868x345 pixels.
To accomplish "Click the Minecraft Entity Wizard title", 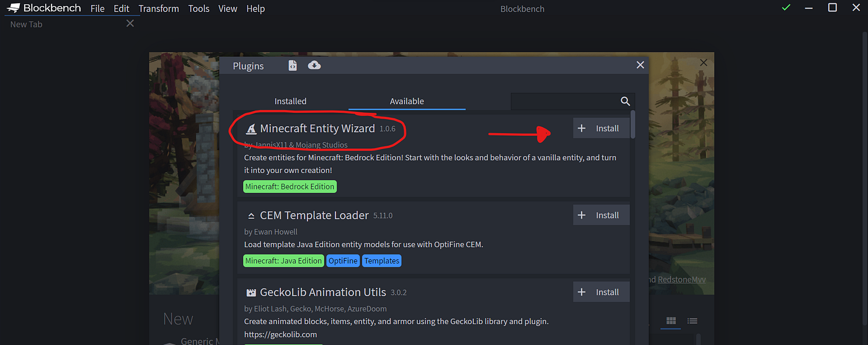I will 317,128.
